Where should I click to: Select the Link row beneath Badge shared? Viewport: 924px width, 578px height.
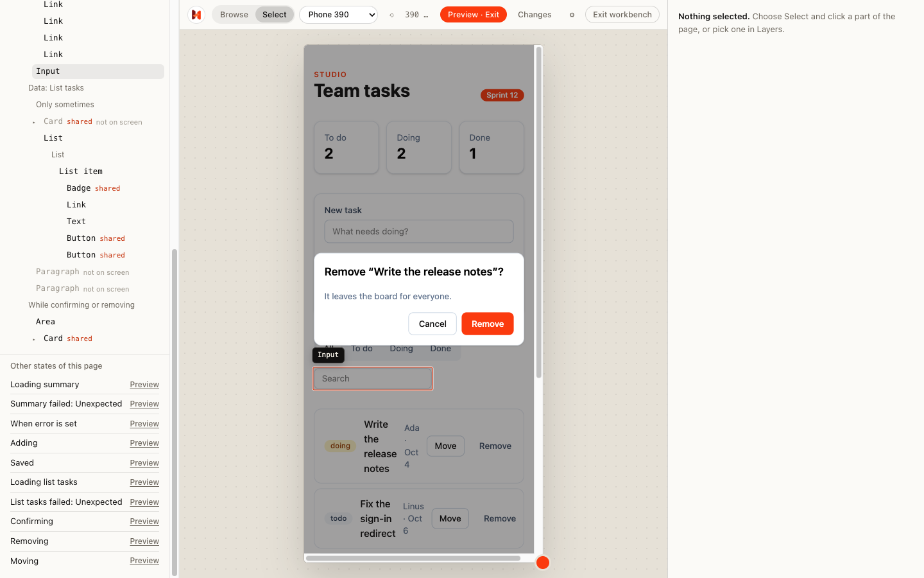(x=76, y=205)
